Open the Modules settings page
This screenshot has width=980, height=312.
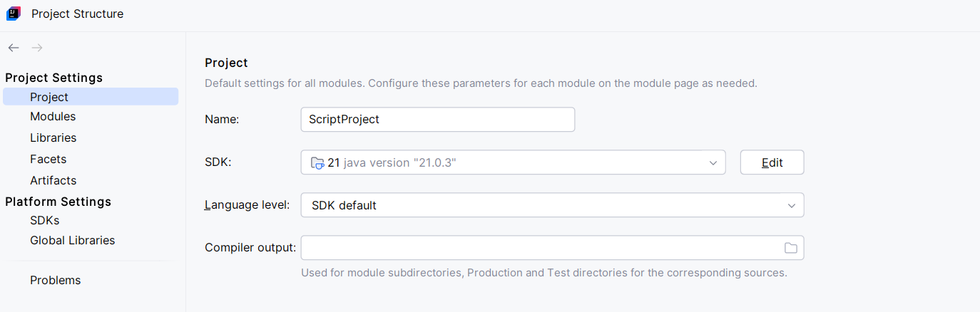53,116
